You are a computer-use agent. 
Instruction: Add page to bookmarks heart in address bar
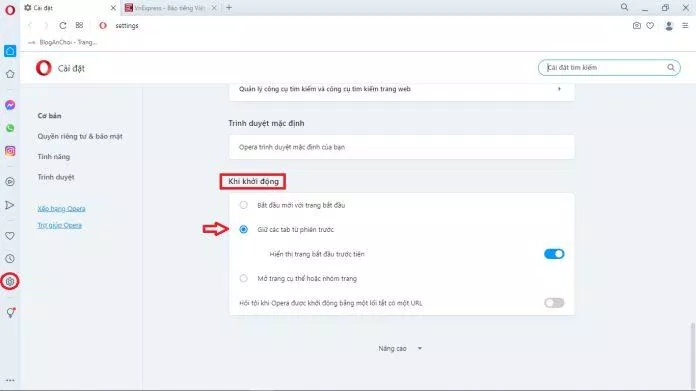click(x=650, y=26)
